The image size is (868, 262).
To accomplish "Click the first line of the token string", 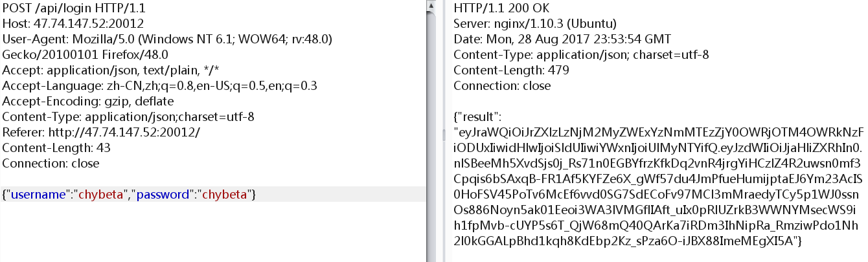I will 658,133.
